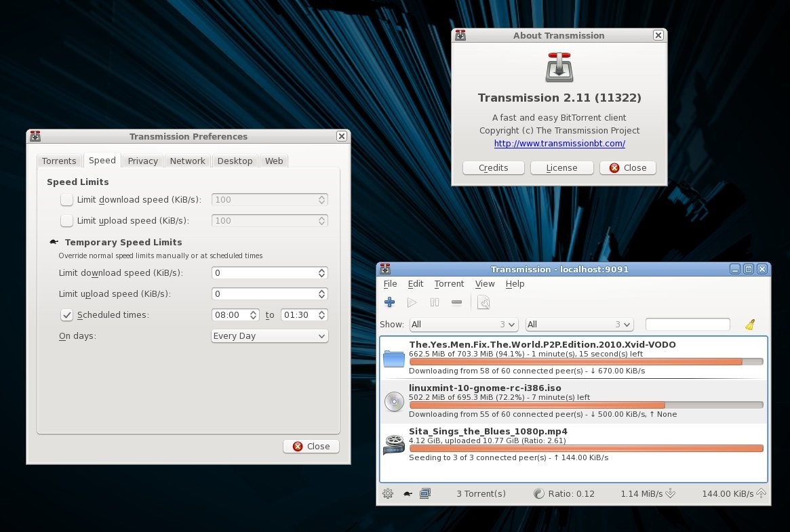790x532 pixels.
Task: Type in the torrent search field
Action: click(687, 325)
